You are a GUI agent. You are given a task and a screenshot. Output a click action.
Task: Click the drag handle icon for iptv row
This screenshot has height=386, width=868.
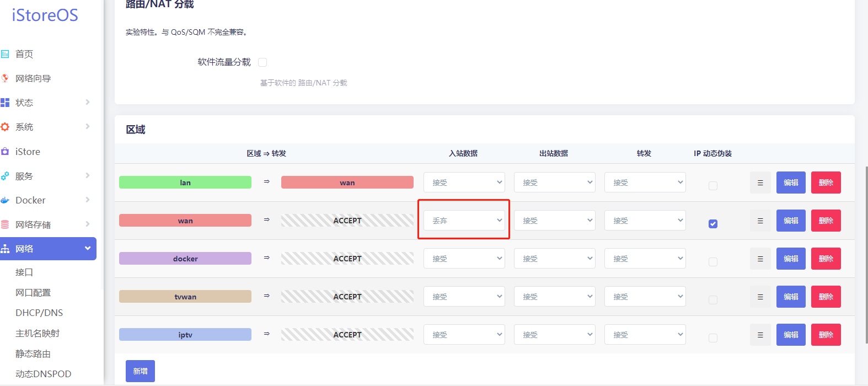pyautogui.click(x=760, y=335)
